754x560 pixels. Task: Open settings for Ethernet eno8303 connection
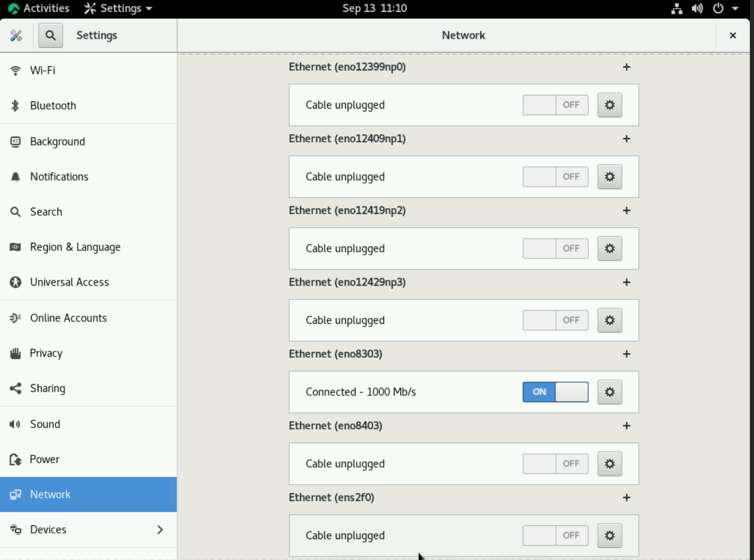[x=609, y=392]
